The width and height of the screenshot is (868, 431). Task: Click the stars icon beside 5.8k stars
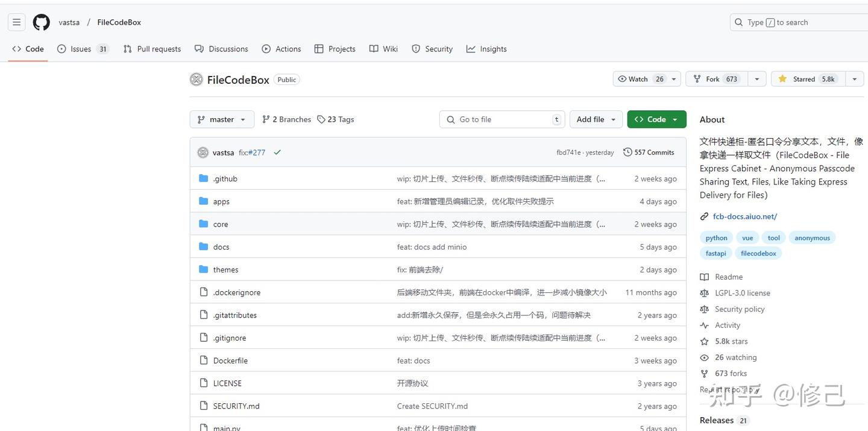pyautogui.click(x=704, y=341)
